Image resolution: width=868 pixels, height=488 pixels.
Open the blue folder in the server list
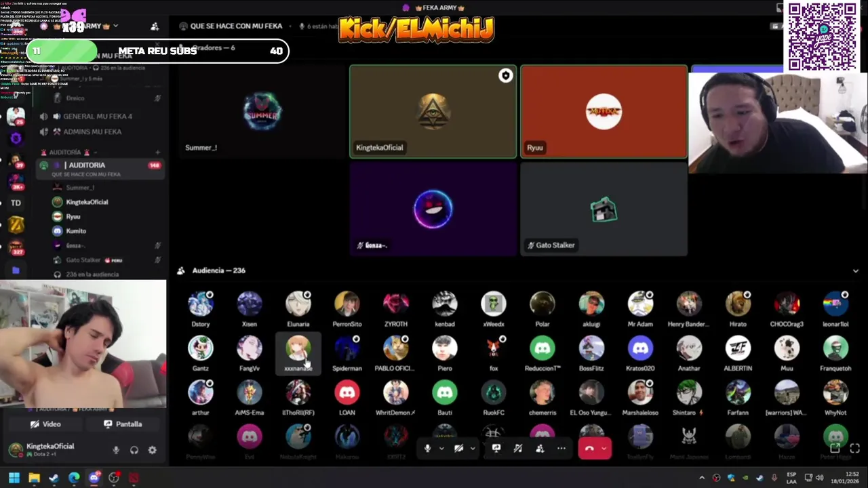16,270
